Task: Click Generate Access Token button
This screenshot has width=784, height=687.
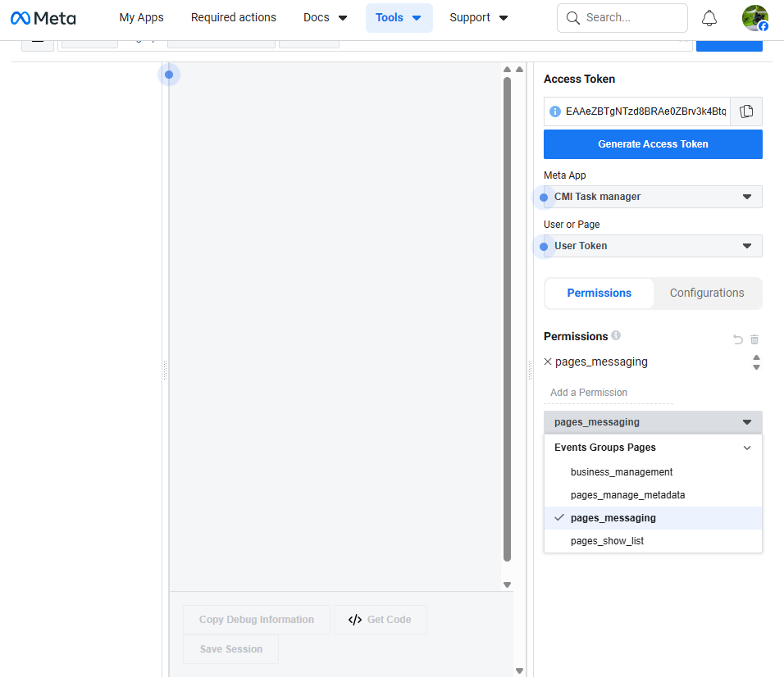Action: pos(653,144)
